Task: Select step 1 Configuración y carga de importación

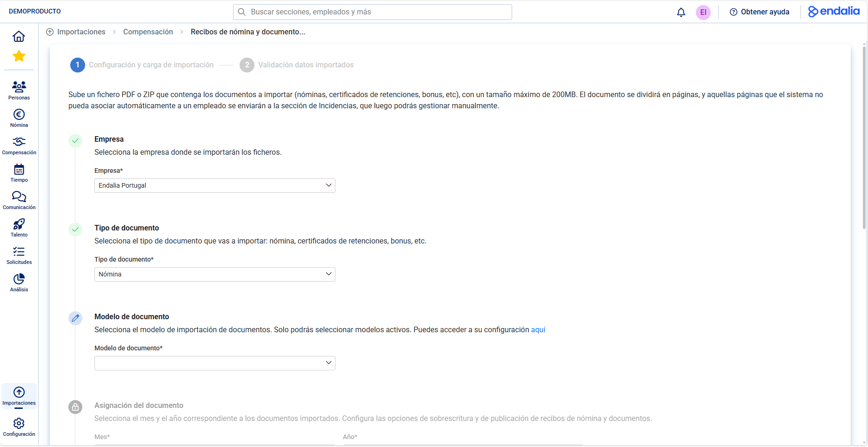Action: [142, 65]
